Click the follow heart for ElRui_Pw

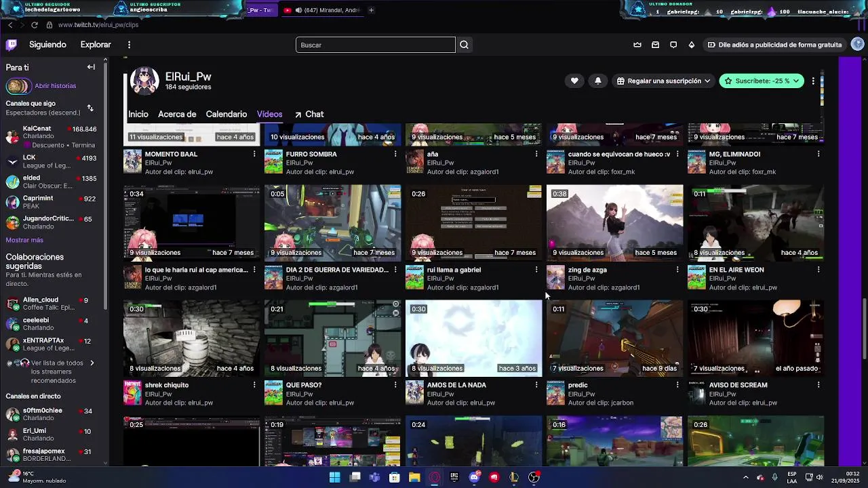coord(574,81)
